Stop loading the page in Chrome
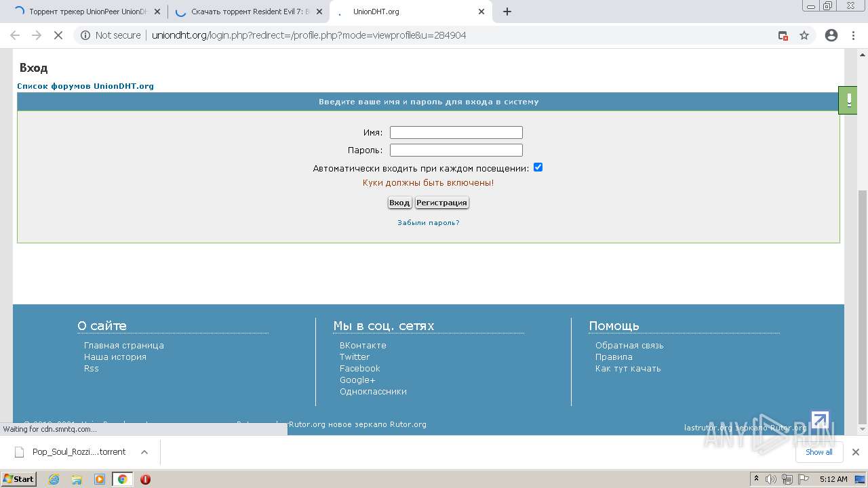This screenshot has width=868, height=488. [58, 35]
